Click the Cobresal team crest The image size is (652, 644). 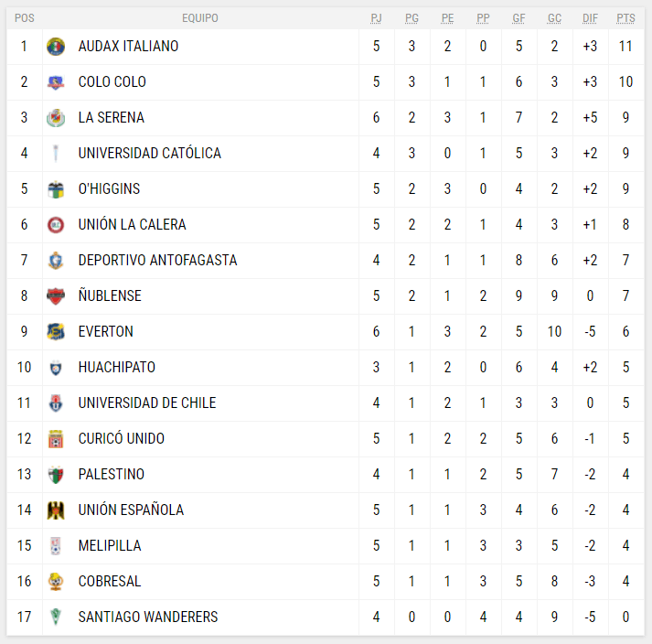pos(56,581)
